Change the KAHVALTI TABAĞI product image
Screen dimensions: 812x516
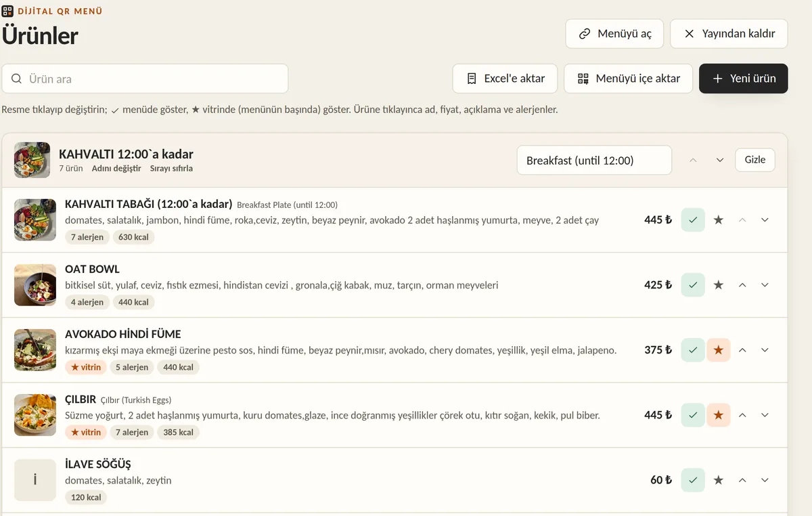coord(35,220)
